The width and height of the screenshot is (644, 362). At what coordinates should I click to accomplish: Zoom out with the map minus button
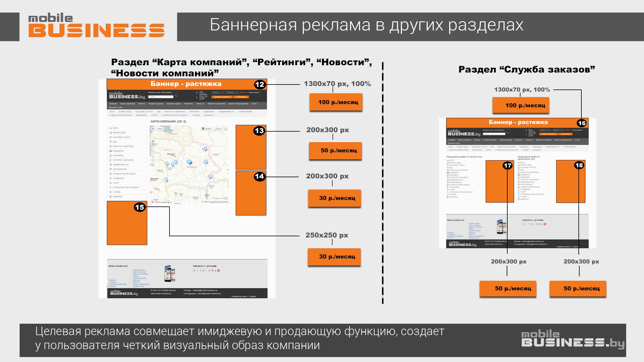coord(153,165)
